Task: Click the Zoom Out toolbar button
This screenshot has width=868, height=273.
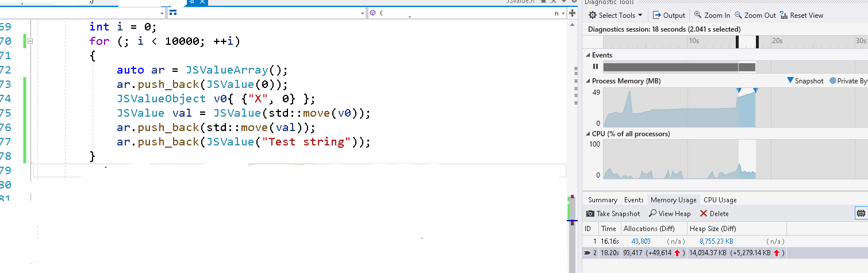Action: (x=755, y=16)
